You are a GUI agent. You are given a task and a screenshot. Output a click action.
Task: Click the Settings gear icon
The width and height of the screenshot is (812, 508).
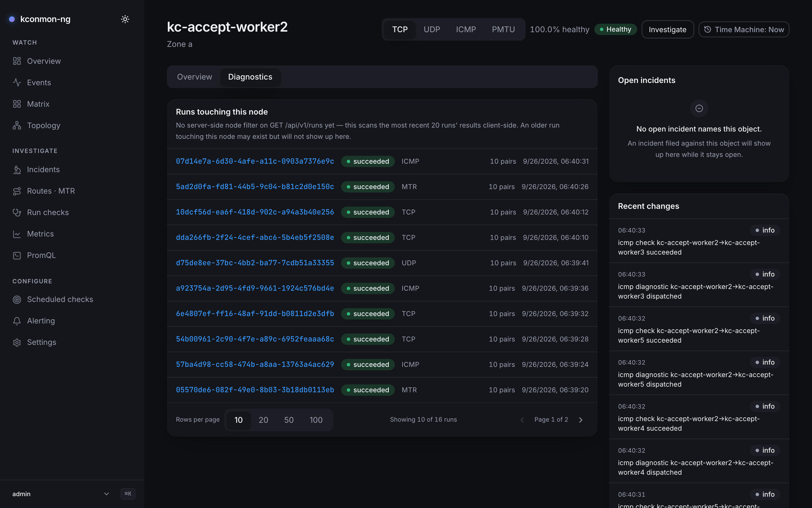coord(17,342)
